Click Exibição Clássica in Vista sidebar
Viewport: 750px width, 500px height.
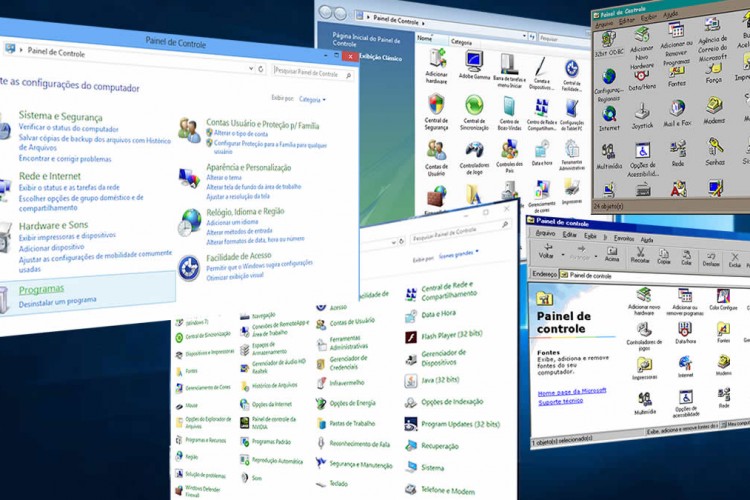tap(379, 57)
